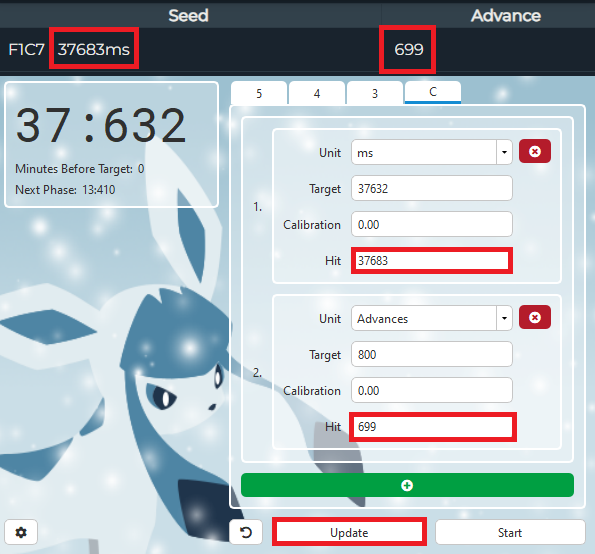Click the Update button

(x=349, y=532)
